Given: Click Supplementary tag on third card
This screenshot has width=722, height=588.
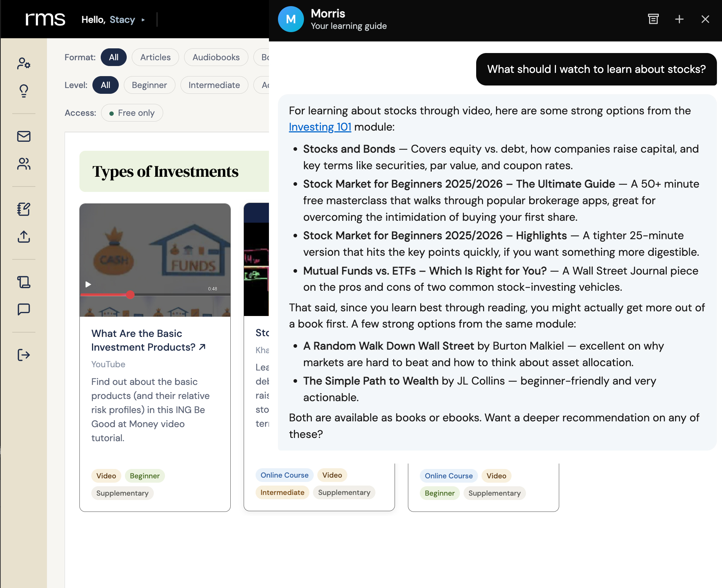Looking at the screenshot, I should (x=495, y=493).
